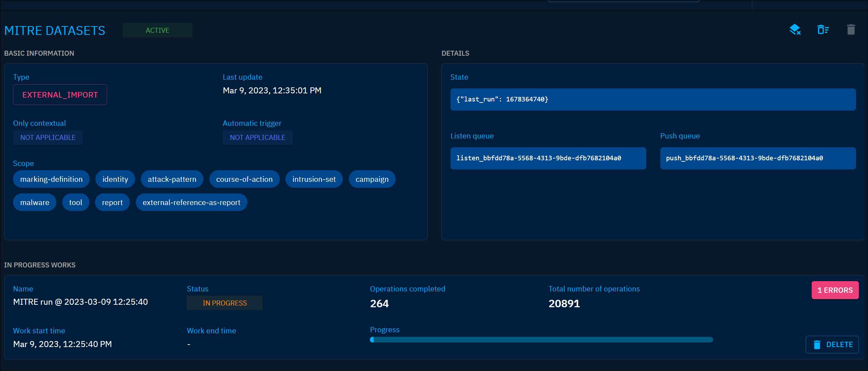Screen dimensions: 868x371
Task: Click the EXTERNAL_IMPORT type chip
Action: [60, 94]
